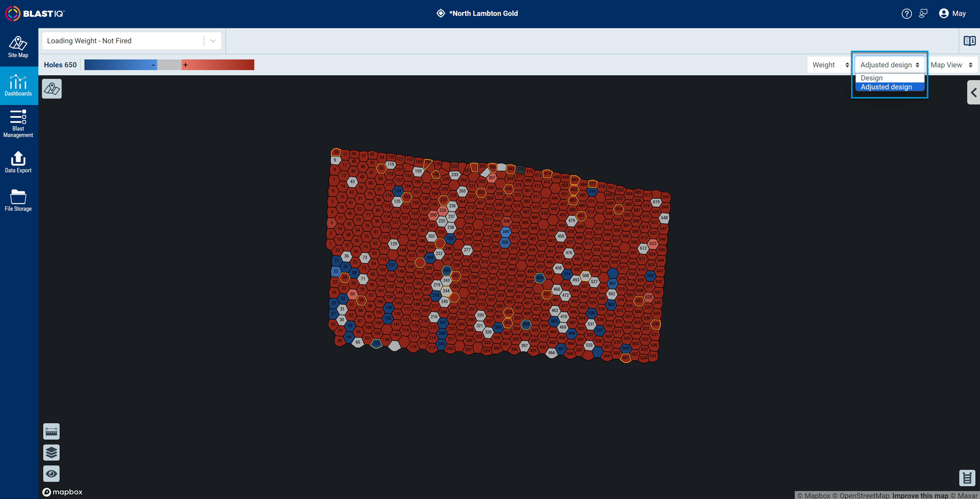Select hole 424 blue hexagon

[x=539, y=277]
